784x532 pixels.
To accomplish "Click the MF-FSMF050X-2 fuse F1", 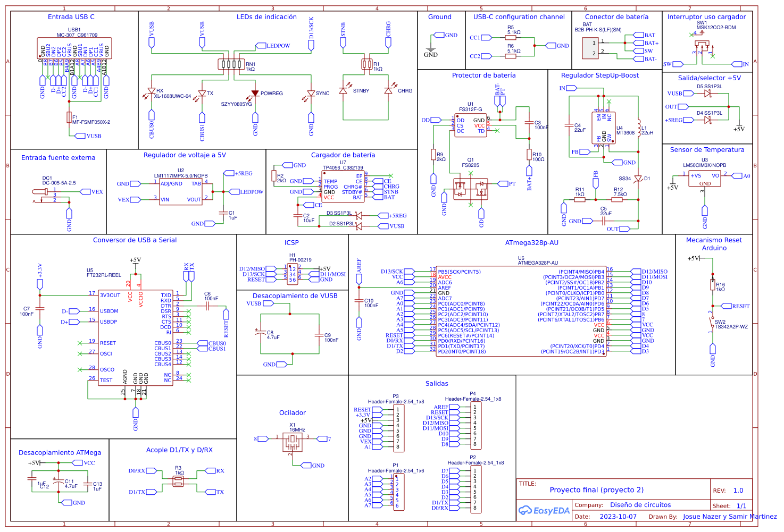I will tap(69, 118).
